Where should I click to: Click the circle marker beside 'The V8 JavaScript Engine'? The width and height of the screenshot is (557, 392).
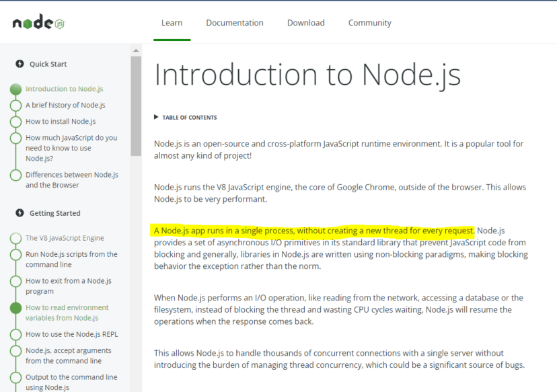15,237
